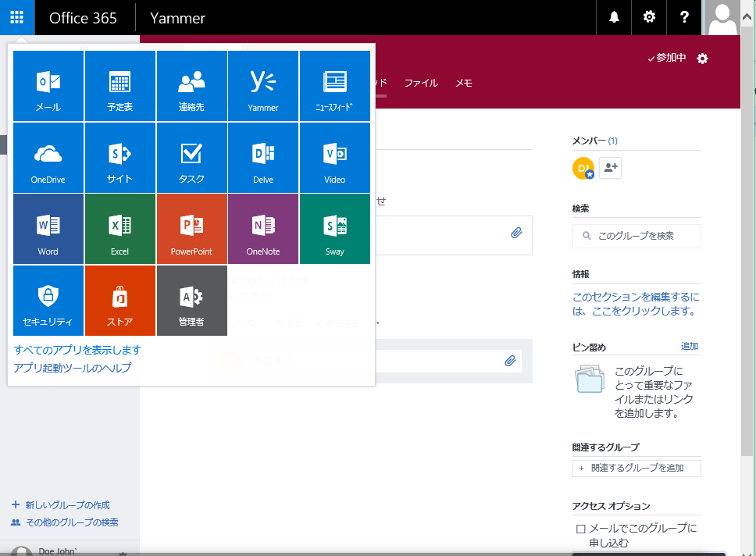Launch the Video tile

click(x=335, y=158)
